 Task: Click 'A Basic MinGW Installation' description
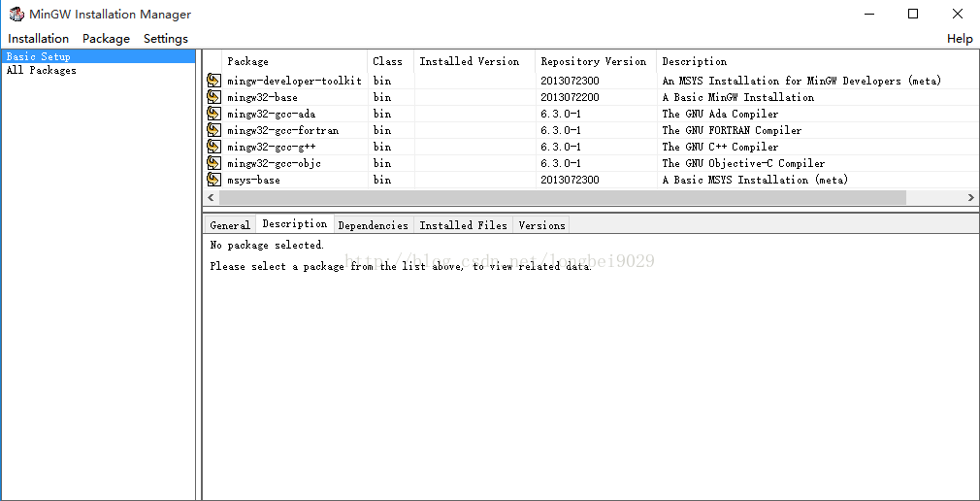tap(738, 97)
